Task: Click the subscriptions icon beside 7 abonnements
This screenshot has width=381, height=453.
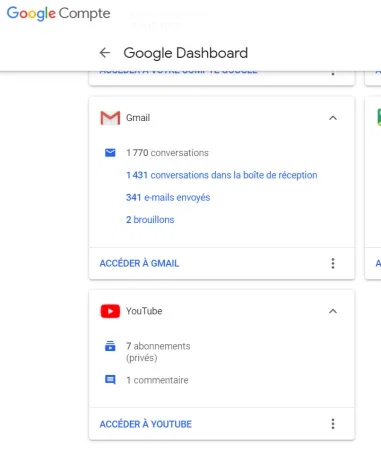Action: point(110,346)
